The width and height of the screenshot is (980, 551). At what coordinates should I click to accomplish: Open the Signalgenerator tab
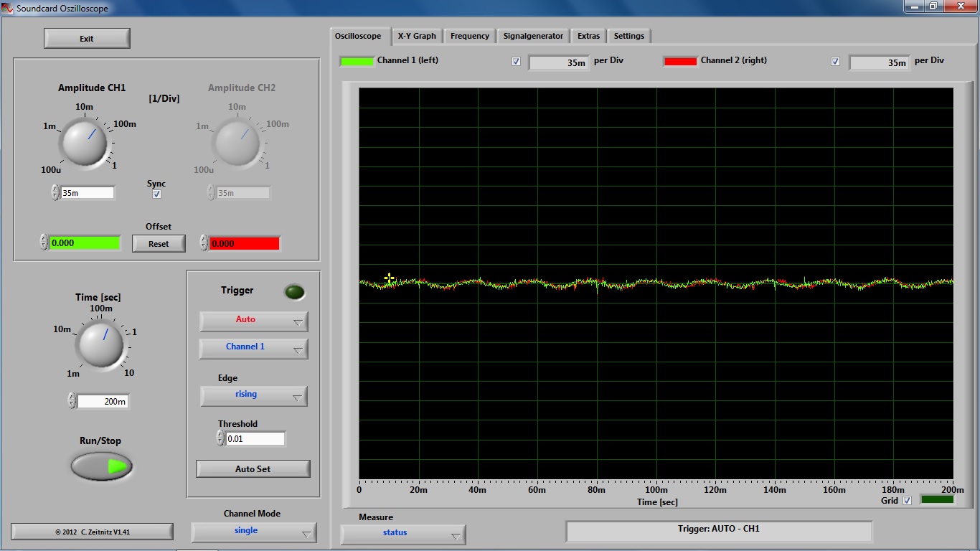[533, 36]
